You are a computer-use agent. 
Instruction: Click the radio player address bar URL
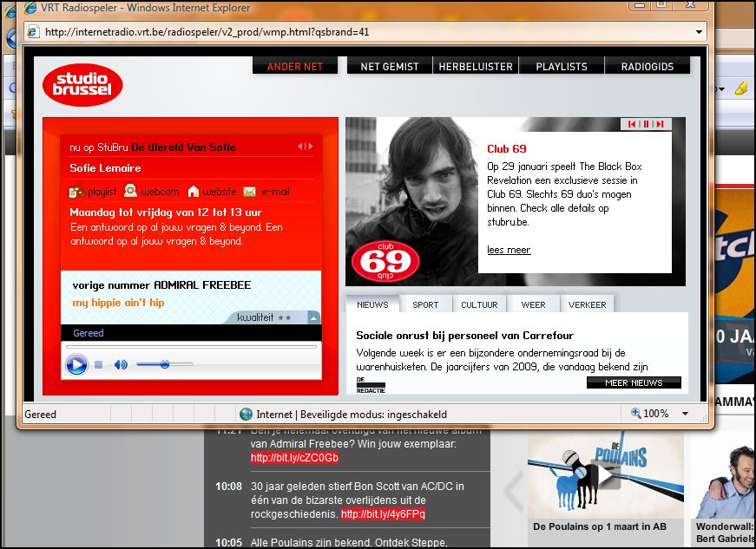point(207,32)
